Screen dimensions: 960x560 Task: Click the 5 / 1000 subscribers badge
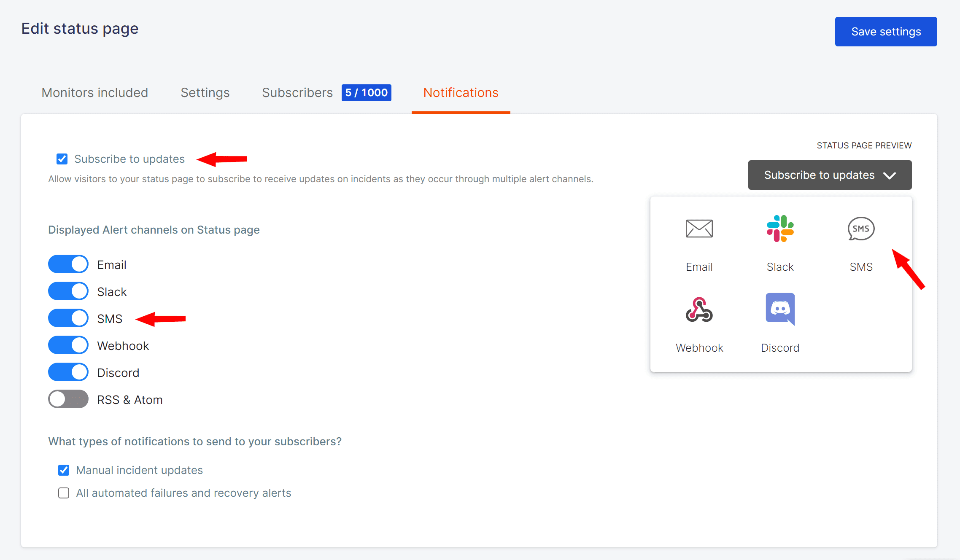click(x=366, y=93)
